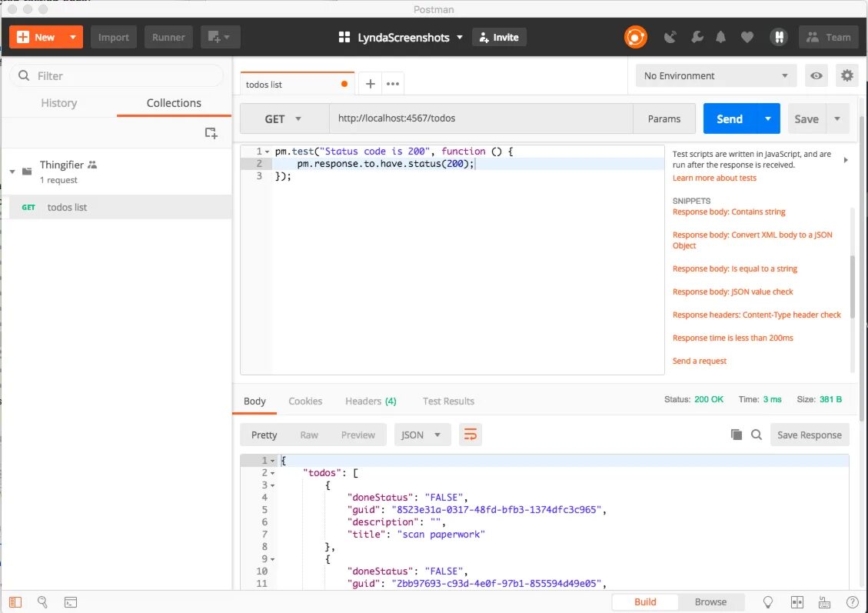Click the environment quick look eye icon

[816, 76]
